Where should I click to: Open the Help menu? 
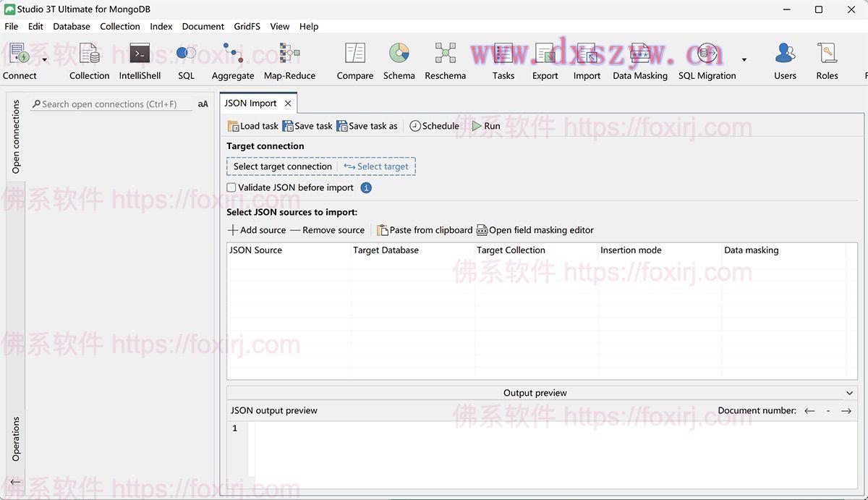[x=309, y=26]
